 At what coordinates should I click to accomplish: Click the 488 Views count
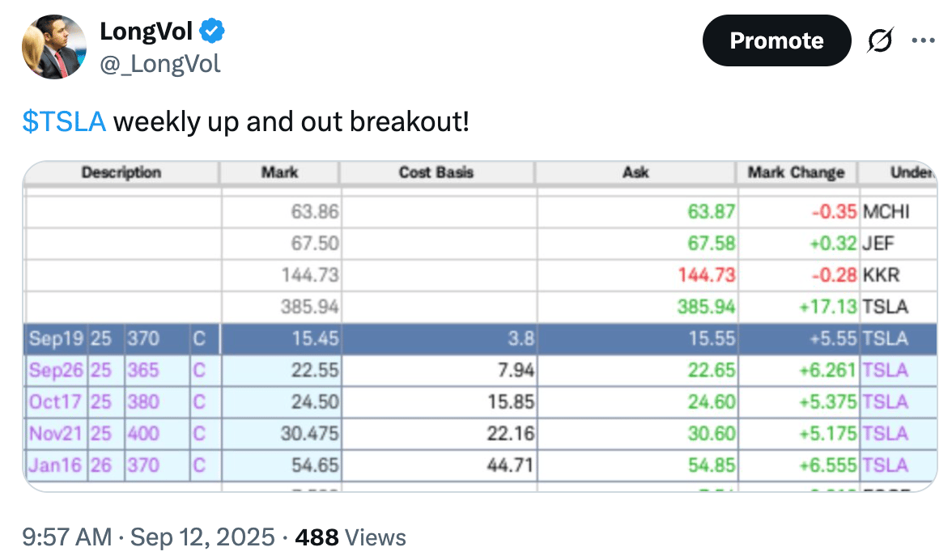351,537
